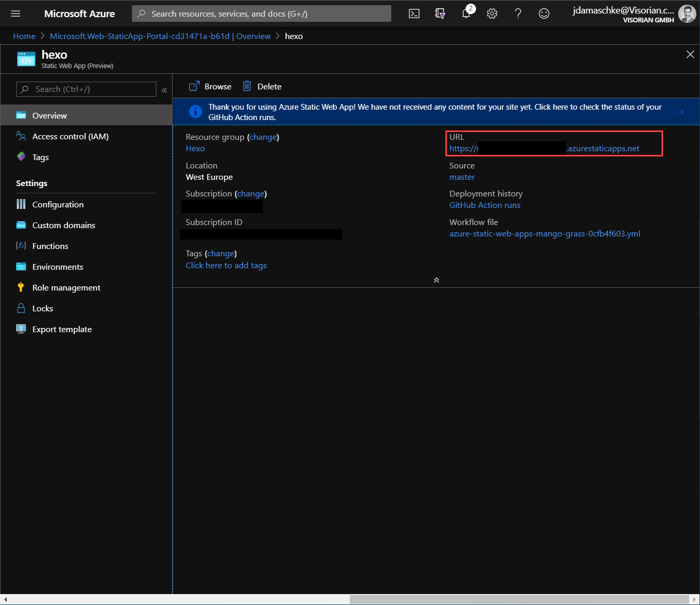
Task: Click the banner message about GitHub Action runs
Action: click(435, 112)
